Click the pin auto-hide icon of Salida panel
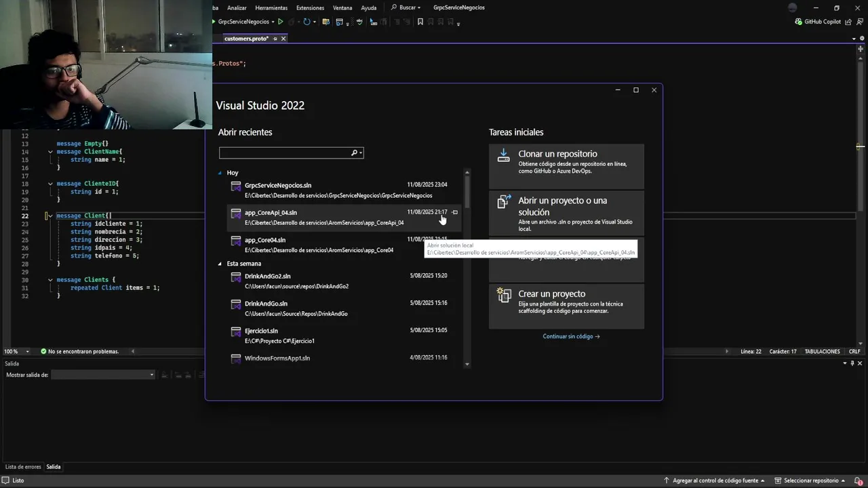868x488 pixels. coord(853,363)
